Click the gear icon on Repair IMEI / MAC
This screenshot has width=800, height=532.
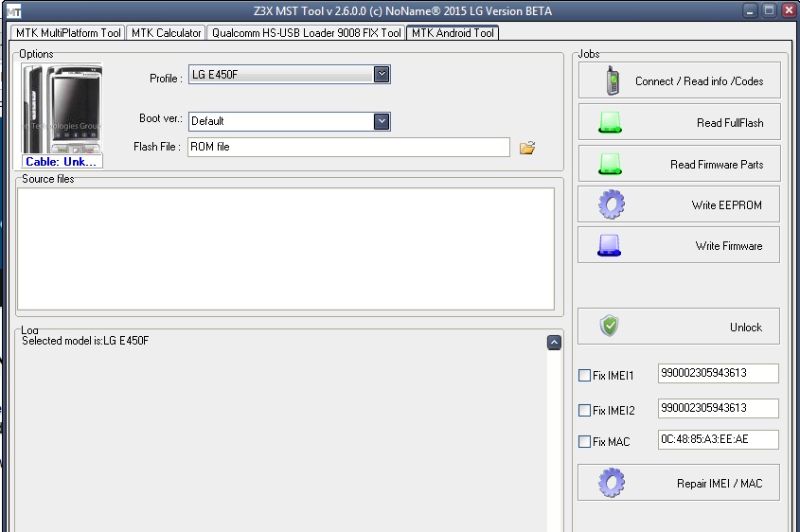click(612, 483)
